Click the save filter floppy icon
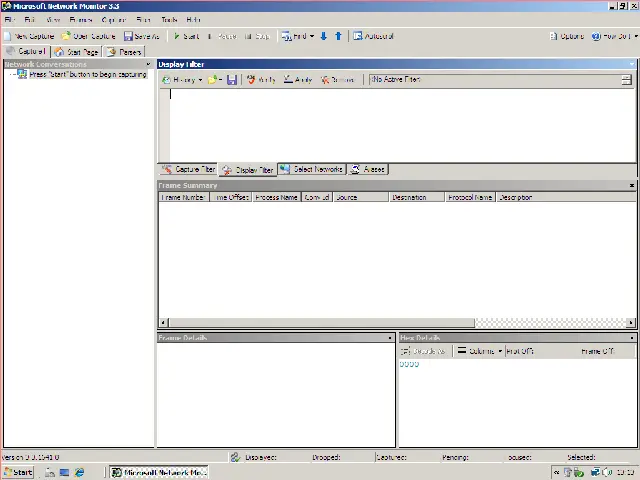 click(232, 80)
